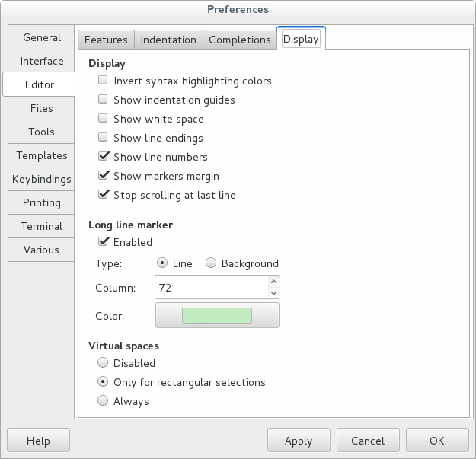Enable Invert syntax highlighting colors checkbox

click(x=104, y=81)
